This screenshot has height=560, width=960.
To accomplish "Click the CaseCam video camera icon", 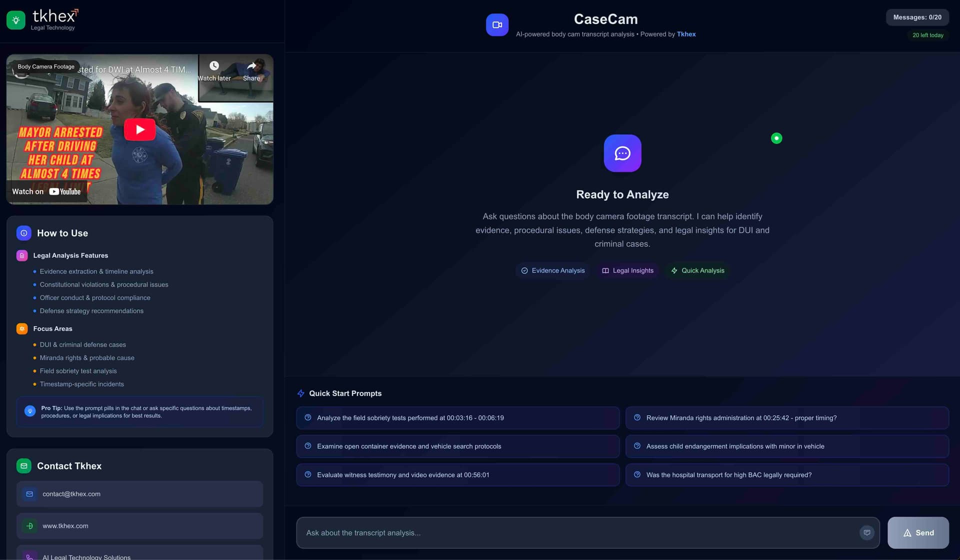I will click(497, 24).
